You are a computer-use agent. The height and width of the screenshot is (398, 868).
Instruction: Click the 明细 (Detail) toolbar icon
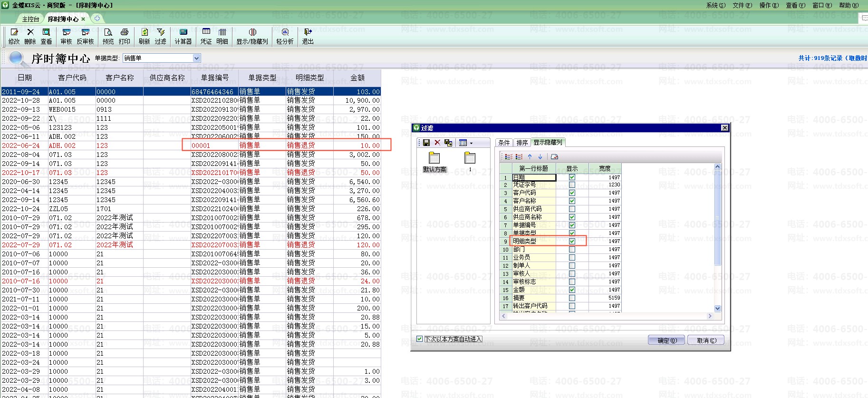tap(222, 36)
